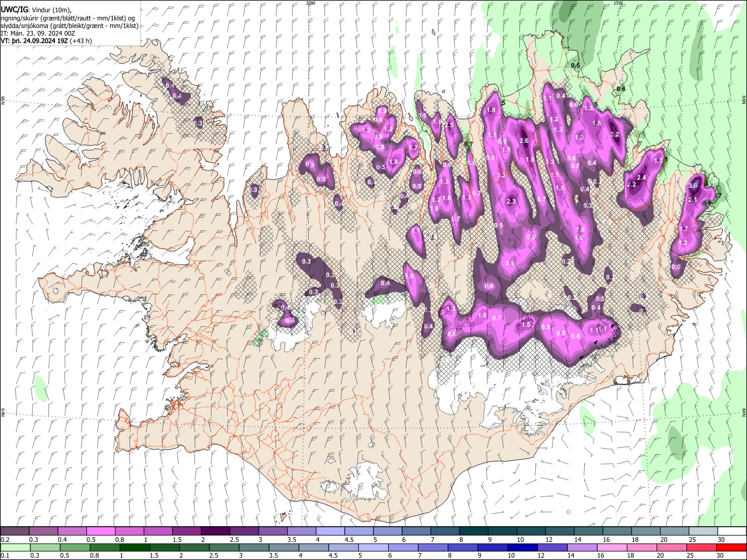Click the '0.1' label under the bottom legend row
The width and height of the screenshot is (747, 560).
pyautogui.click(x=5, y=556)
